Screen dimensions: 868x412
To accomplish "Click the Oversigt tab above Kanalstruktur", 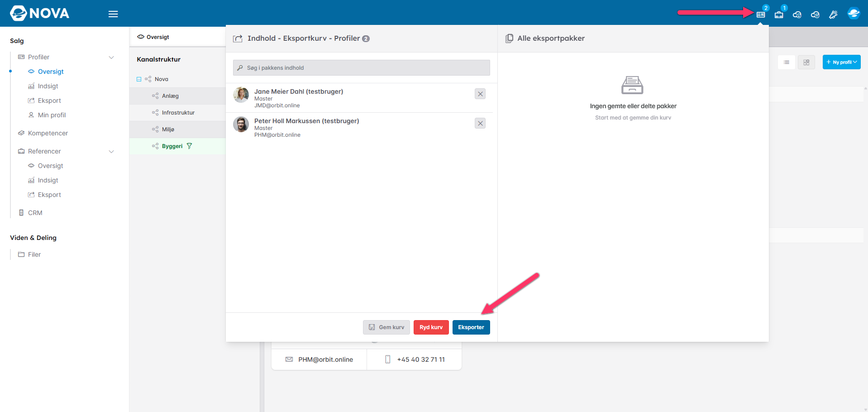I will [x=153, y=37].
